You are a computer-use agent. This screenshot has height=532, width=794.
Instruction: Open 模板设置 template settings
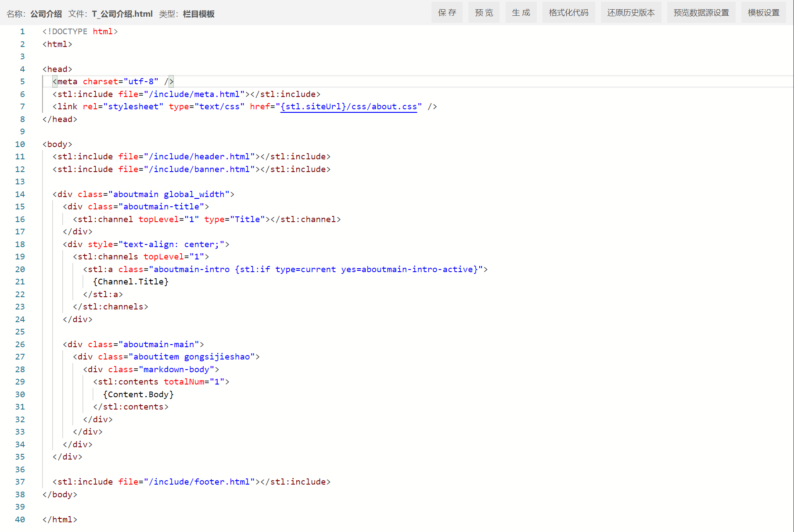click(x=763, y=13)
